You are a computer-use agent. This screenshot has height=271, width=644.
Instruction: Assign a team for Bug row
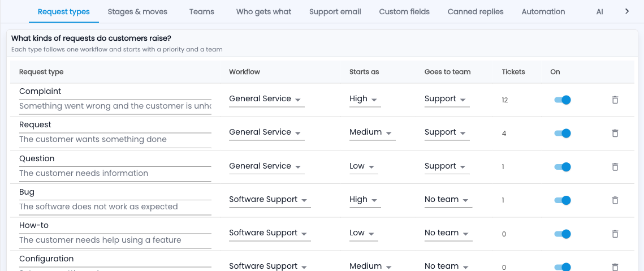coord(448,200)
